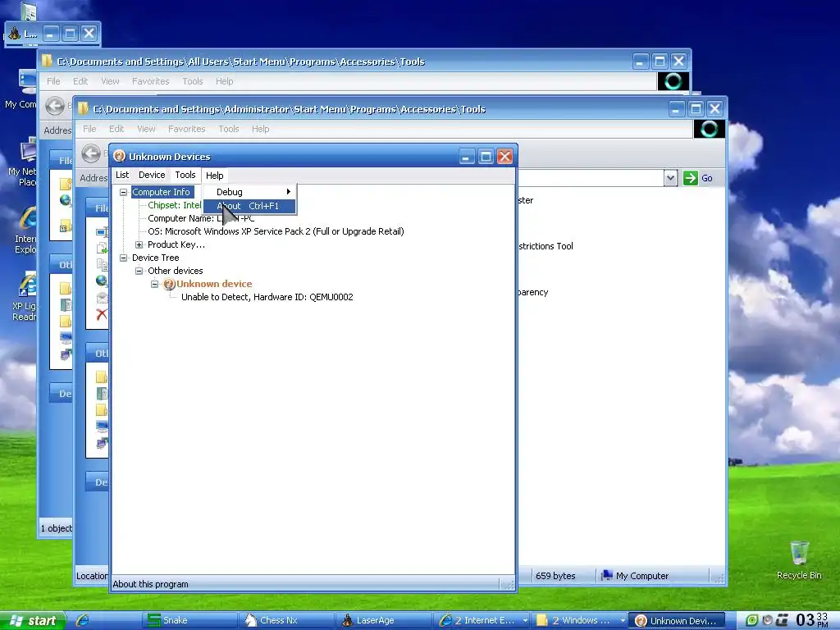The width and height of the screenshot is (840, 630).
Task: Click Back button in All Users Tools window
Action: 55,106
